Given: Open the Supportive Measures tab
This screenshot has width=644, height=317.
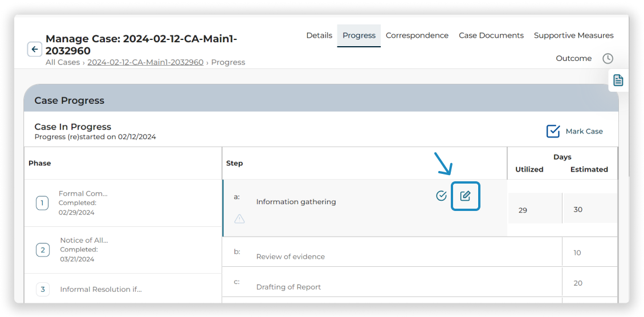Looking at the screenshot, I should (573, 35).
